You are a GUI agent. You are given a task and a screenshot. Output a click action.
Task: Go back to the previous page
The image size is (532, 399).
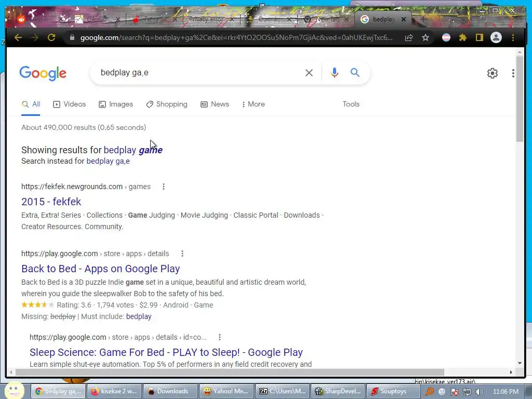tap(18, 37)
